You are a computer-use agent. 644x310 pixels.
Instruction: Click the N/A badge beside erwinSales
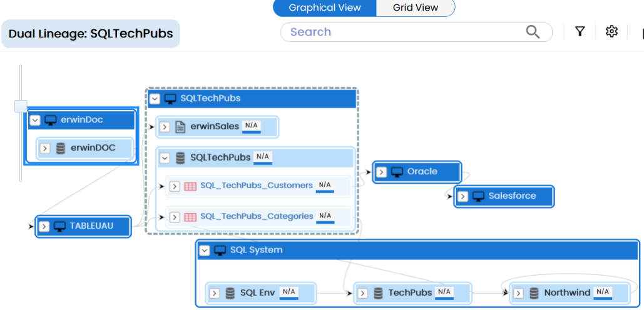[252, 126]
